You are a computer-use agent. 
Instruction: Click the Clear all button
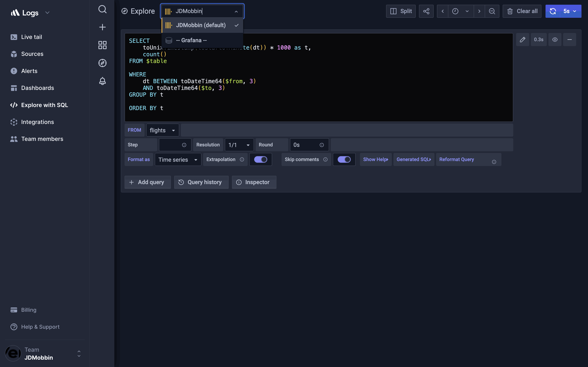(x=522, y=11)
